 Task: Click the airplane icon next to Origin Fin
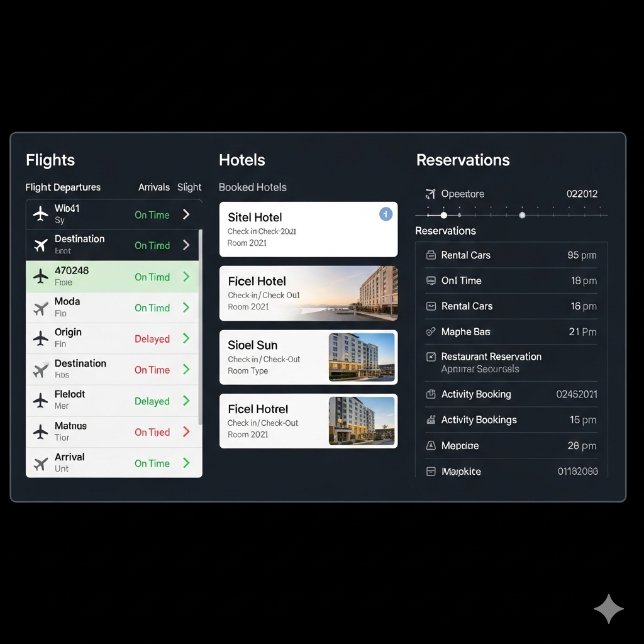tap(40, 338)
